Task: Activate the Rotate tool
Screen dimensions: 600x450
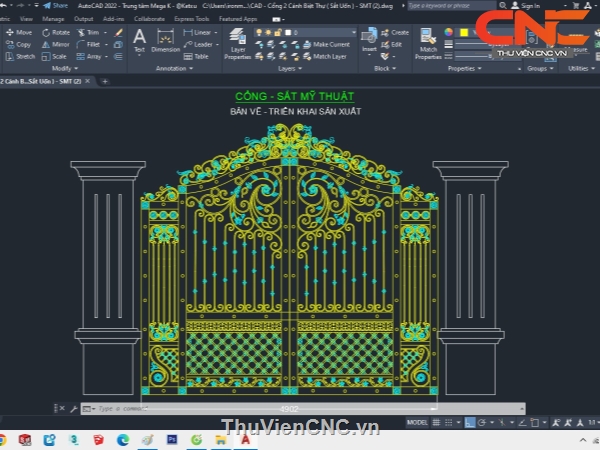Action: click(55, 32)
